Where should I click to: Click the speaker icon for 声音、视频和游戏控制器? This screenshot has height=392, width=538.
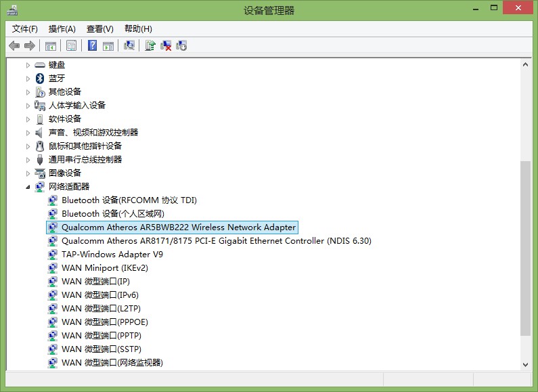tap(39, 133)
